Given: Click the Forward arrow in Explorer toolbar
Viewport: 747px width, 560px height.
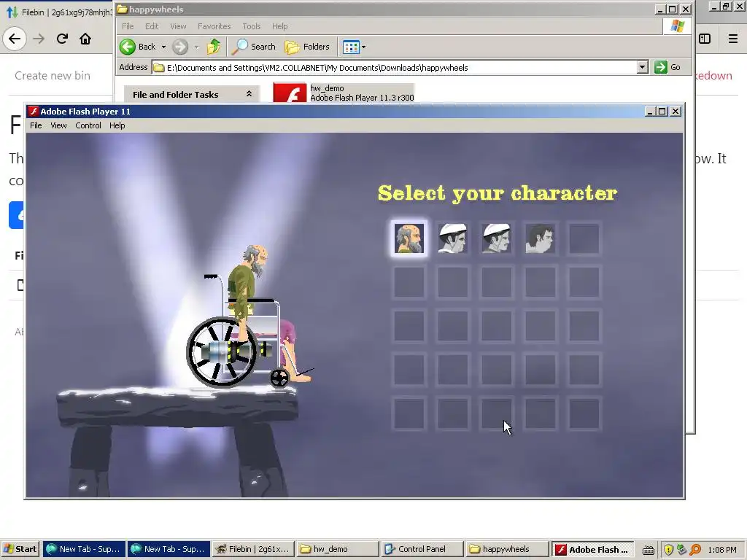Looking at the screenshot, I should (x=180, y=47).
